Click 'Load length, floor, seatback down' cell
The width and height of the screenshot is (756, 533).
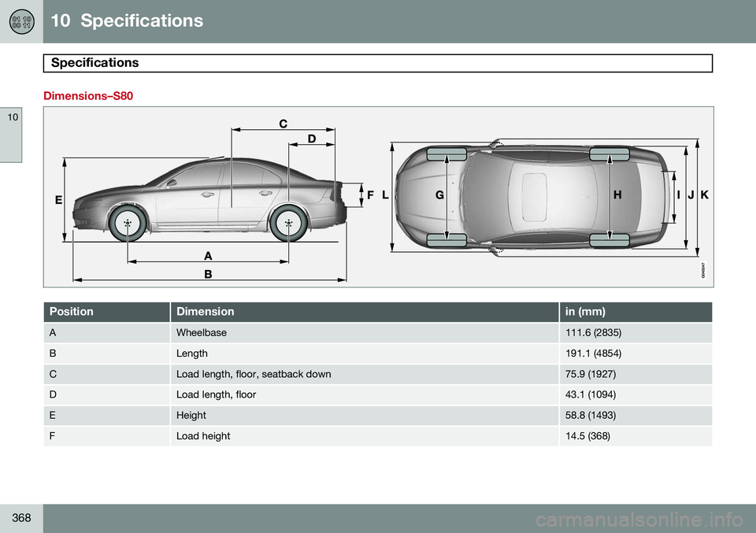(365, 374)
